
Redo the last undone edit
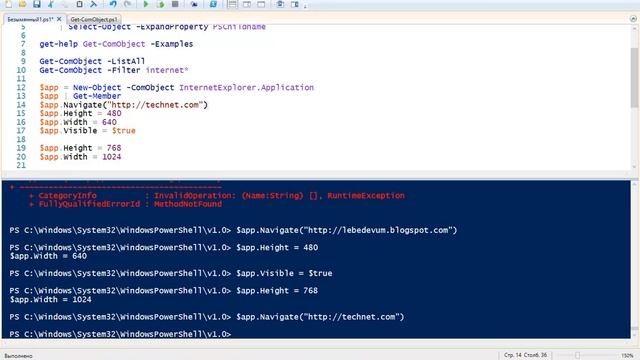point(128,4)
